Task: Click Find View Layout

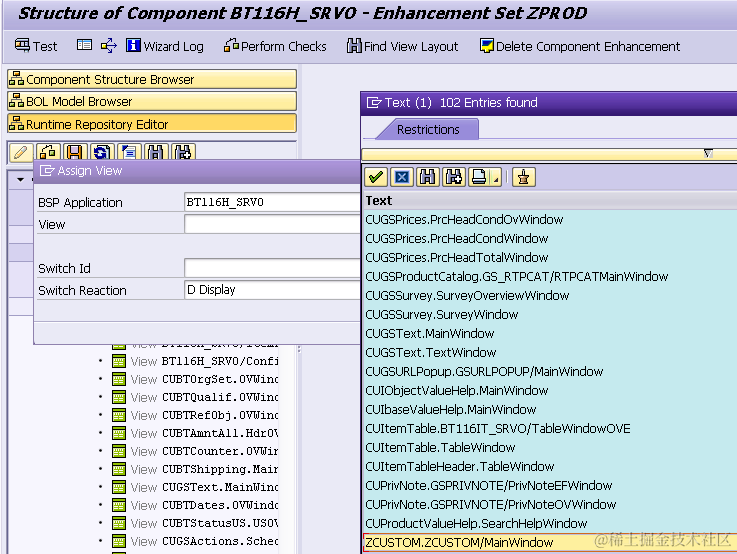Action: point(402,46)
